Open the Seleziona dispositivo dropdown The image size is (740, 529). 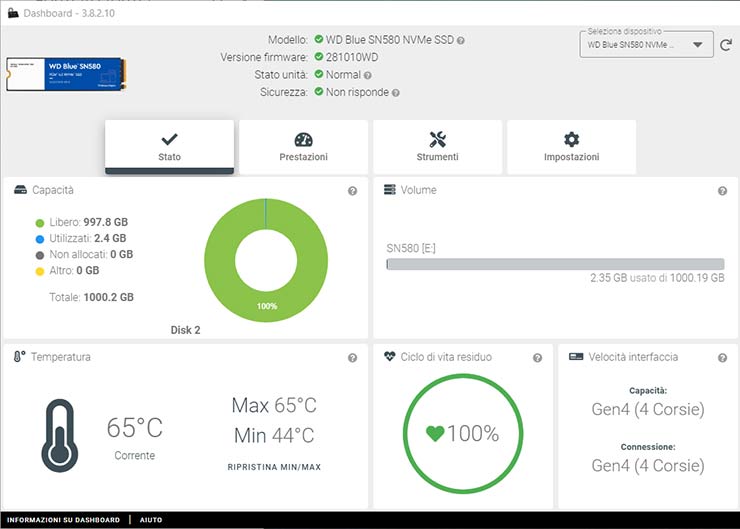pyautogui.click(x=645, y=45)
